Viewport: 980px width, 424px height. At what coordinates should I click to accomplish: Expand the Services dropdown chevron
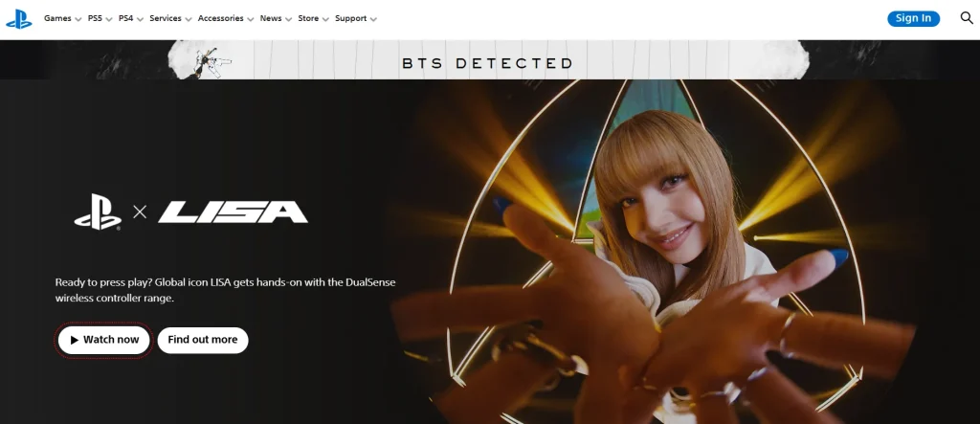tap(189, 19)
